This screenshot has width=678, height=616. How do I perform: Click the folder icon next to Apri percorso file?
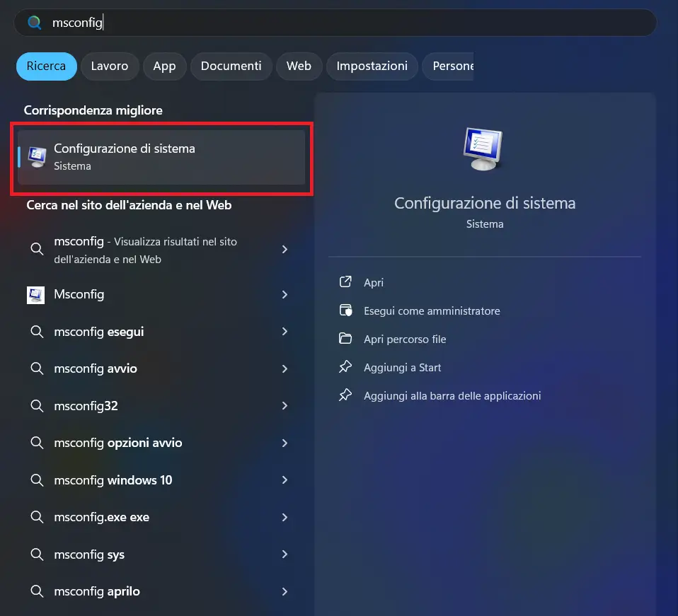(x=345, y=339)
